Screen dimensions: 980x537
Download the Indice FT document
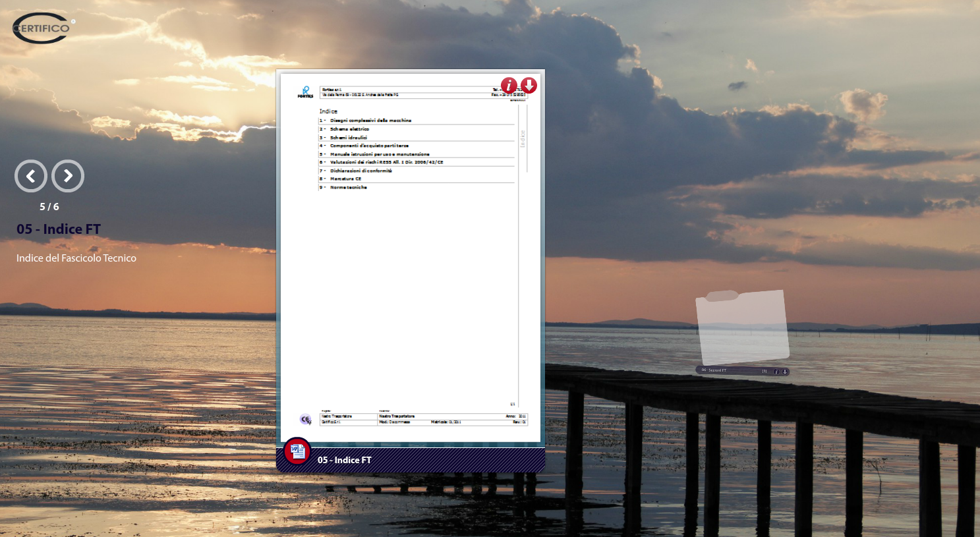tap(529, 86)
